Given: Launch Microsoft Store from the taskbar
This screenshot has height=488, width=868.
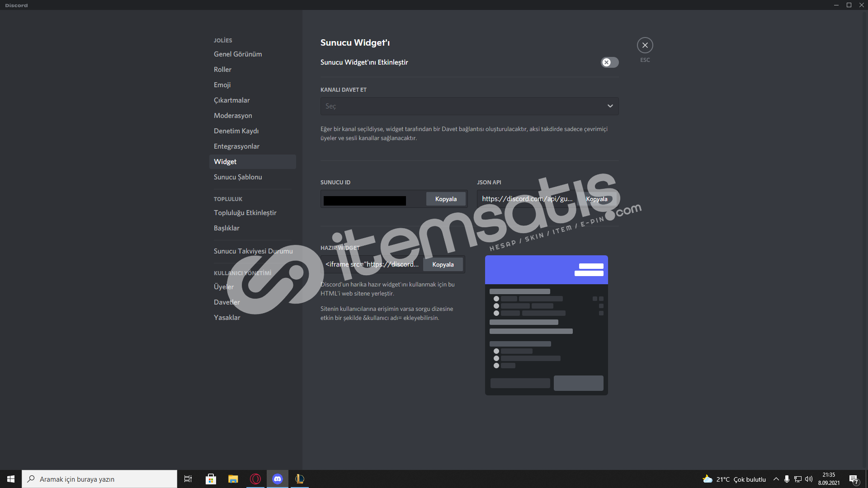Looking at the screenshot, I should tap(211, 479).
